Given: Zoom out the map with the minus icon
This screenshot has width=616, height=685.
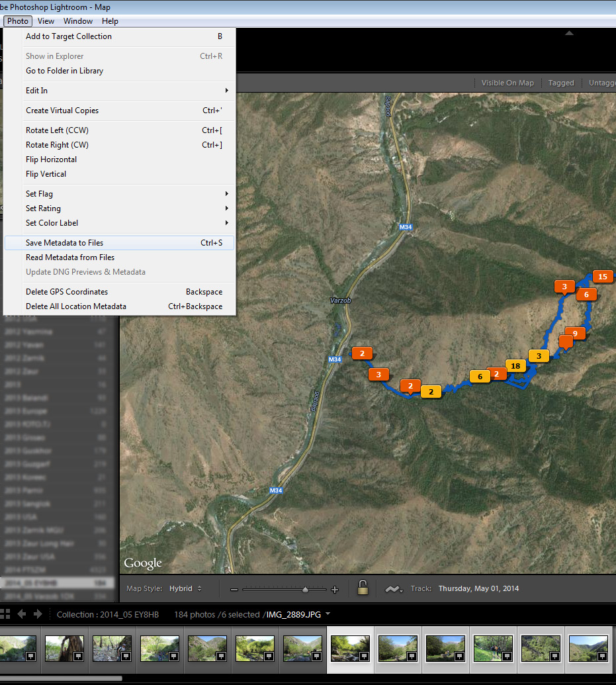Looking at the screenshot, I should tap(234, 590).
